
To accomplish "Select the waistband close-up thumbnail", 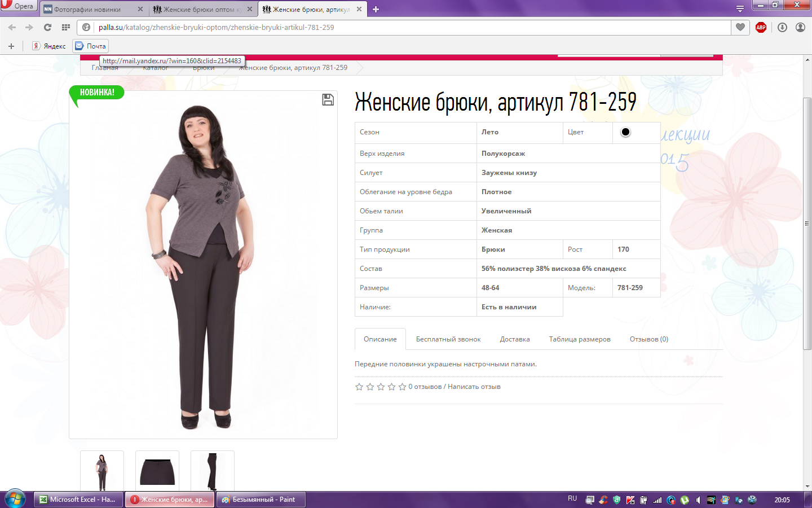I will pos(157,471).
